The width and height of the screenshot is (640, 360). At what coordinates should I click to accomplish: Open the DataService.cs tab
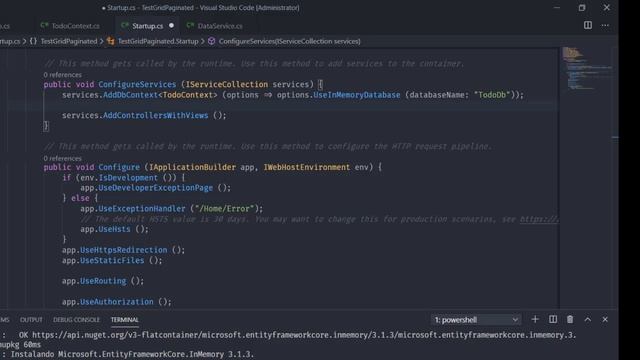[x=220, y=26]
